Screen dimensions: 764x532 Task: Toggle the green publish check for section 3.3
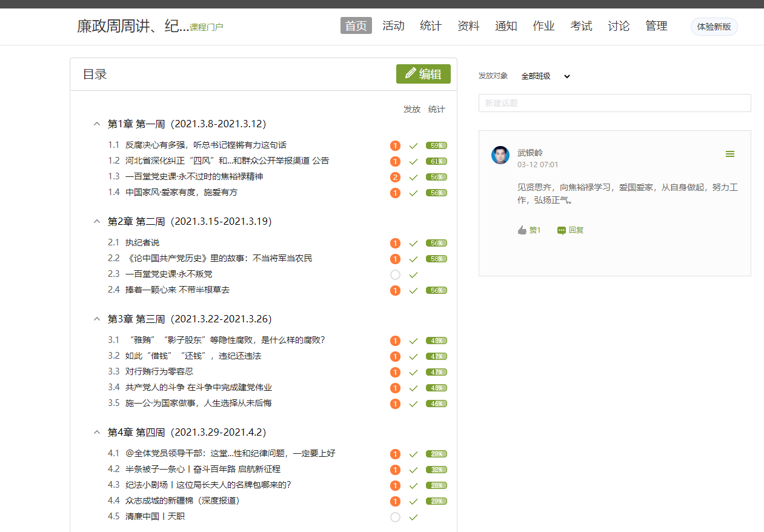413,373
